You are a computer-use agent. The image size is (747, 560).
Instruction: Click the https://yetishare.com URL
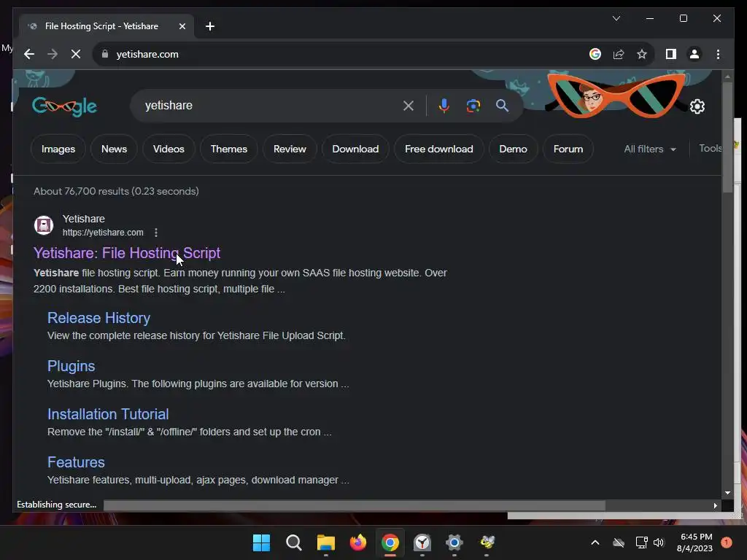103,233
